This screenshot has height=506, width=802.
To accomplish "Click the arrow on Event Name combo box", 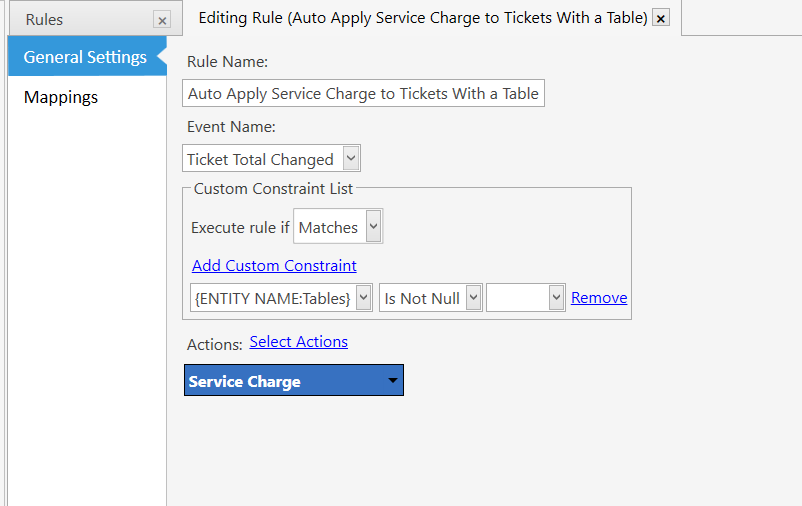I will click(350, 159).
